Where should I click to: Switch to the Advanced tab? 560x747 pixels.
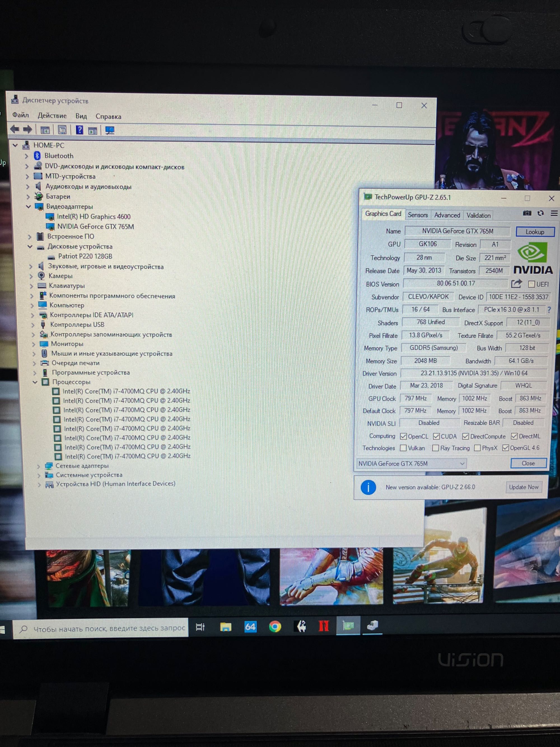click(x=447, y=215)
